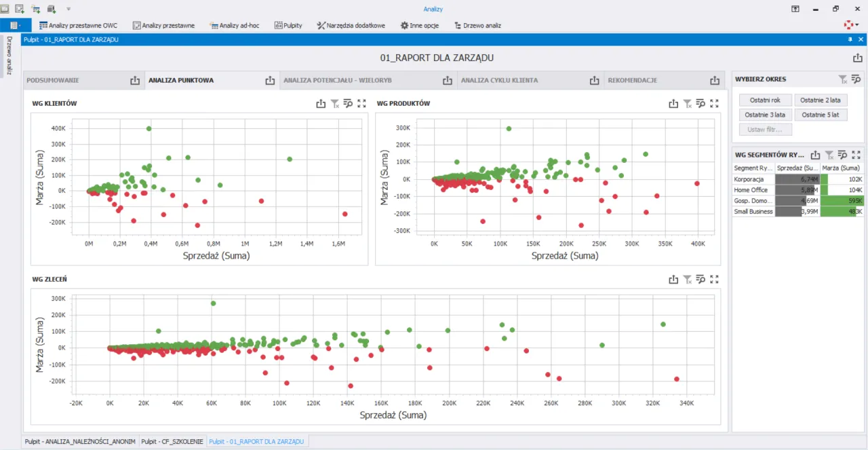Export the WG ZLECEŃ chart
This screenshot has height=450, width=868.
tap(673, 279)
